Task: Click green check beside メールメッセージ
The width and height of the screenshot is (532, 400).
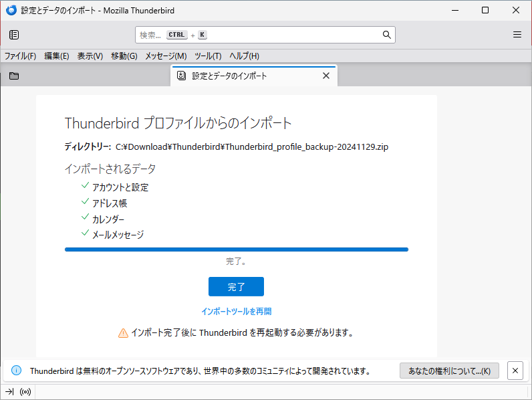Action: click(85, 233)
